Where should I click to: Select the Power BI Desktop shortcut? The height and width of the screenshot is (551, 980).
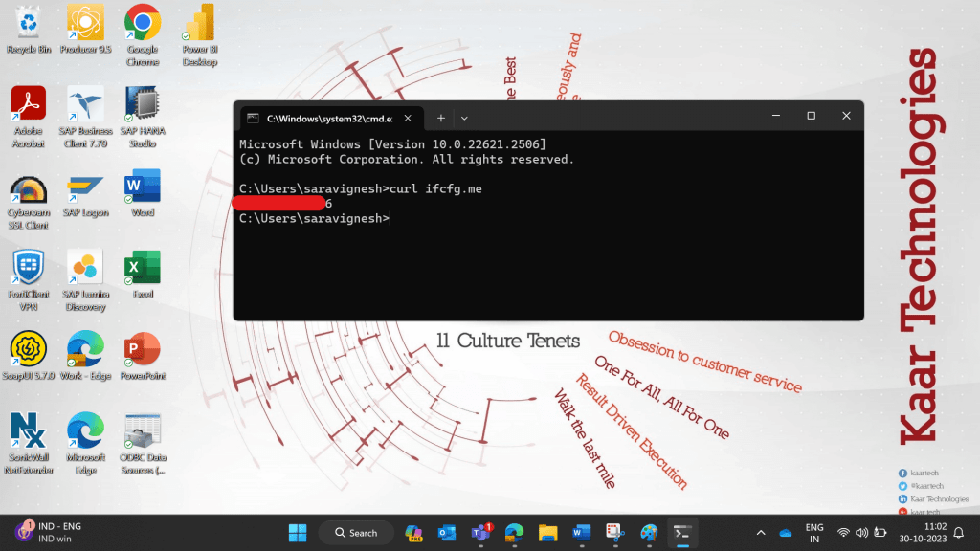coord(199,35)
